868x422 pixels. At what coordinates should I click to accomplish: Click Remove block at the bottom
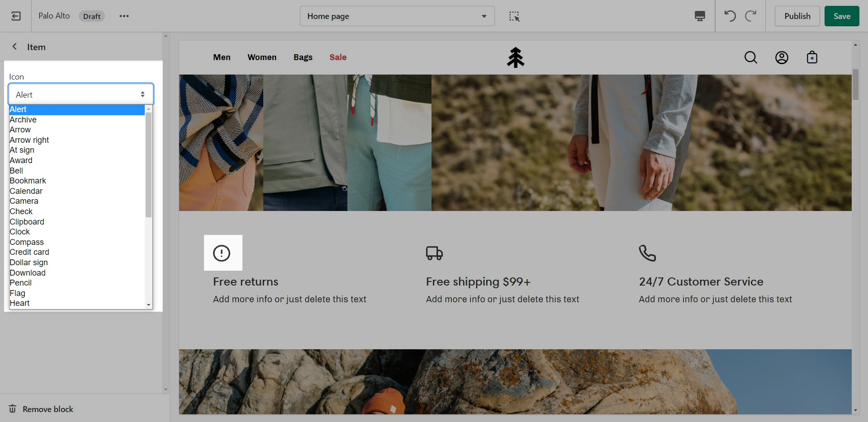(x=47, y=409)
